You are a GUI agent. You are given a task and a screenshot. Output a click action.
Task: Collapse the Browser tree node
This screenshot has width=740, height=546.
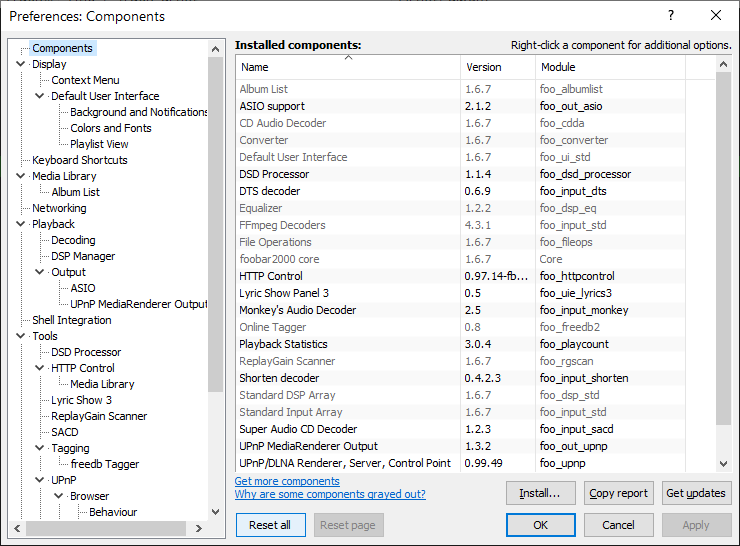[59, 496]
